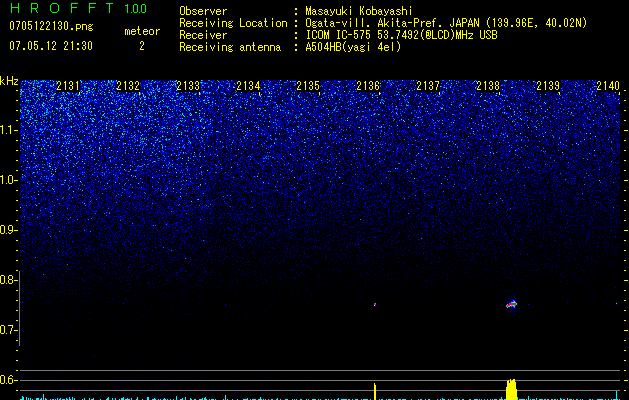Click the 2139 time marker
Image resolution: width=629 pixels, height=400 pixels.
coord(548,86)
